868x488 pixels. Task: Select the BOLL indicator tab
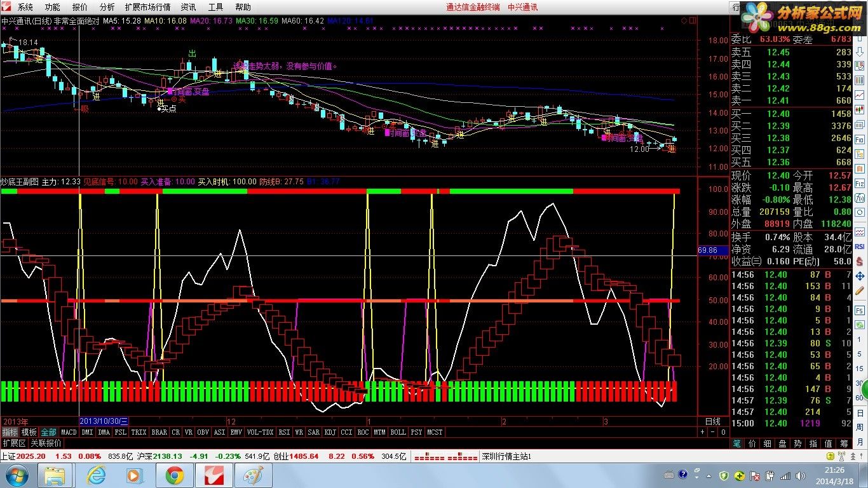(398, 432)
